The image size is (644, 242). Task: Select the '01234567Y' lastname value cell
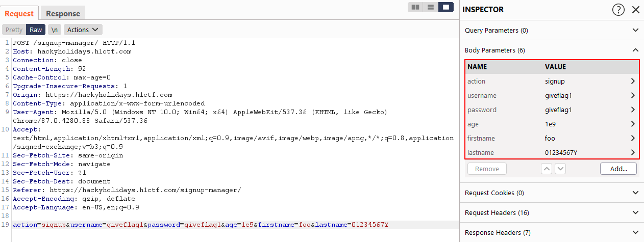(x=561, y=152)
